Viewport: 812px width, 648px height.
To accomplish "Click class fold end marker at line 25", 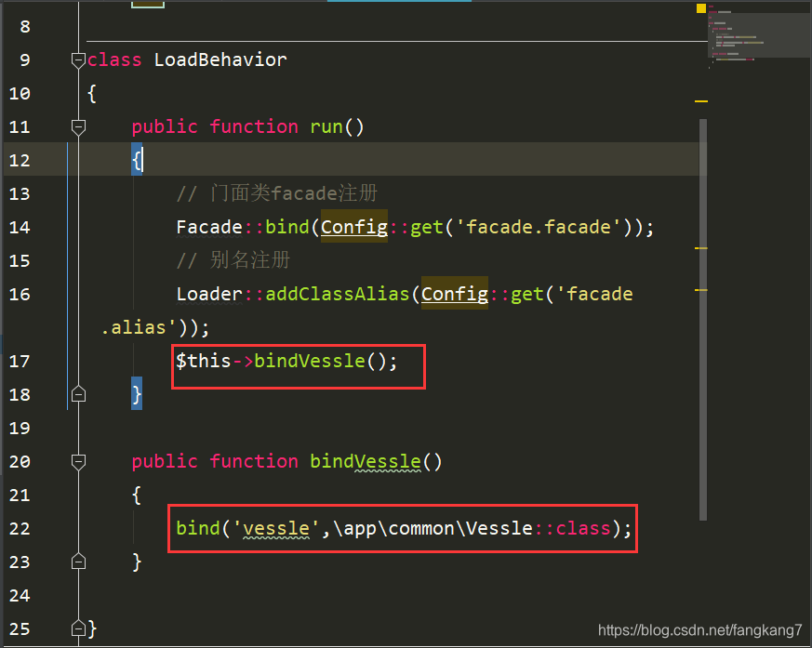I will pyautogui.click(x=78, y=628).
